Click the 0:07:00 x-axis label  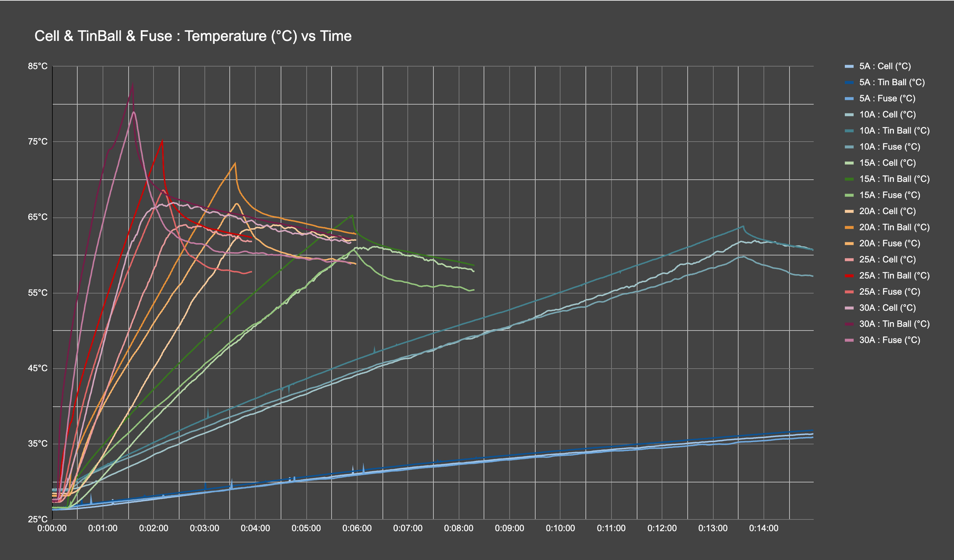(408, 529)
